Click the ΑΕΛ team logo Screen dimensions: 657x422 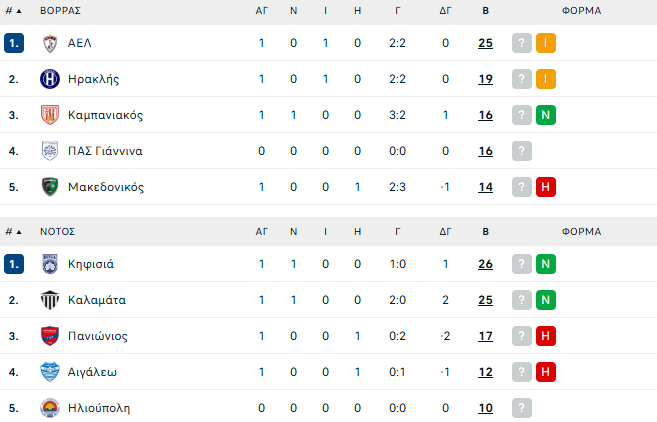click(50, 43)
